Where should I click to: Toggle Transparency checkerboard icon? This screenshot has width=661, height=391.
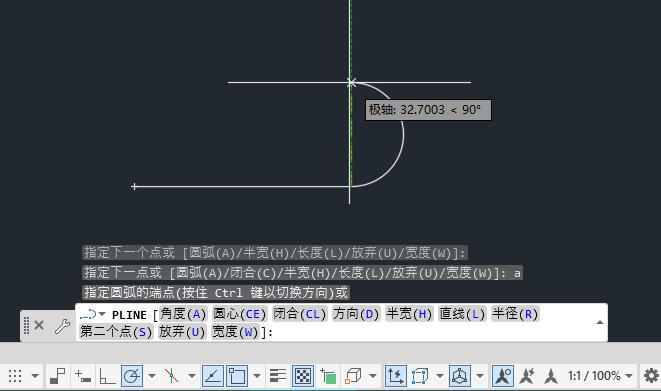click(303, 376)
